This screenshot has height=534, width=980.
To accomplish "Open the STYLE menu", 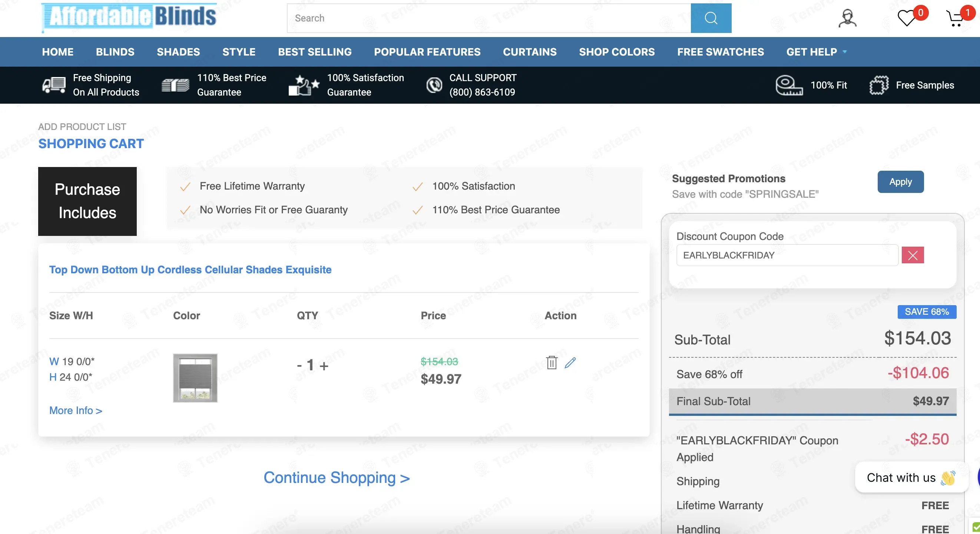I will [x=239, y=52].
